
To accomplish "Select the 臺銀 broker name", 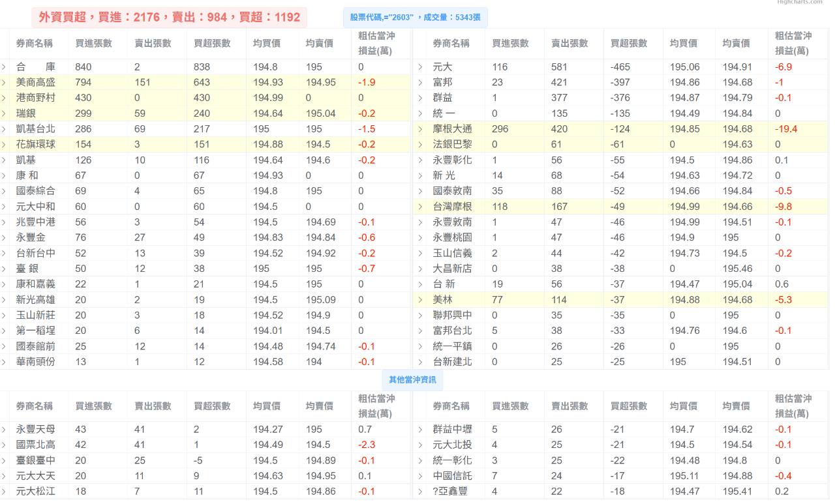I will pos(27,269).
